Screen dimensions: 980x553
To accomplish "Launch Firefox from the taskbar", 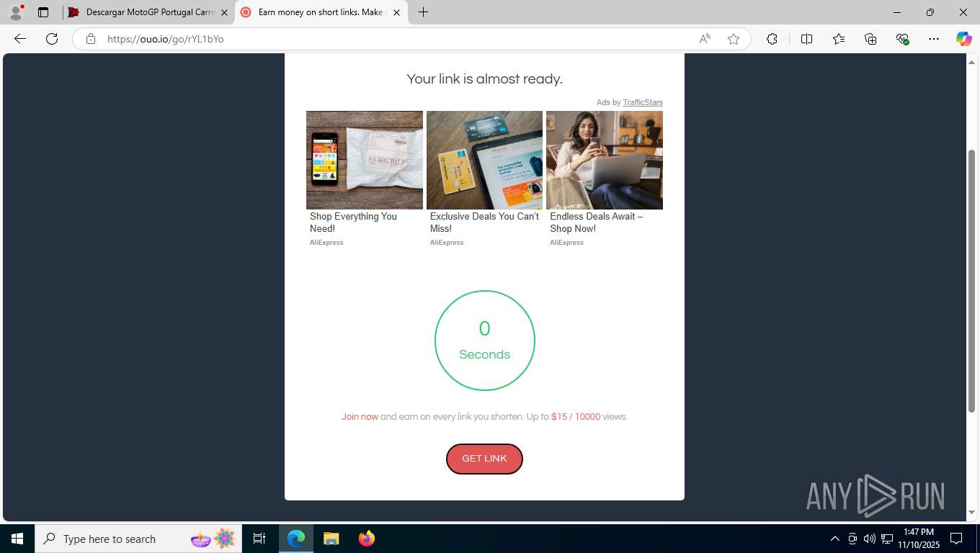I will pos(367,539).
